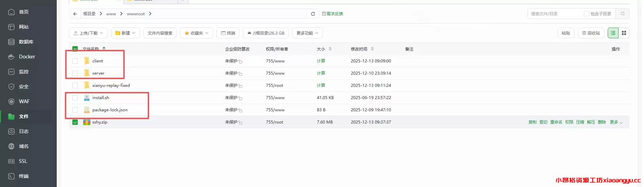The image size is (644, 187).
Task: Check the install.sh checkbox
Action: tap(75, 98)
